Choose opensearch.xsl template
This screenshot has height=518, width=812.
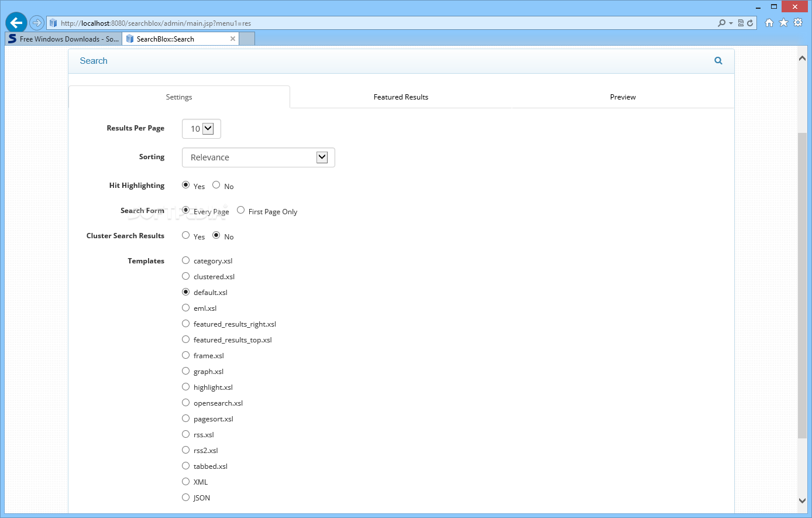click(185, 403)
